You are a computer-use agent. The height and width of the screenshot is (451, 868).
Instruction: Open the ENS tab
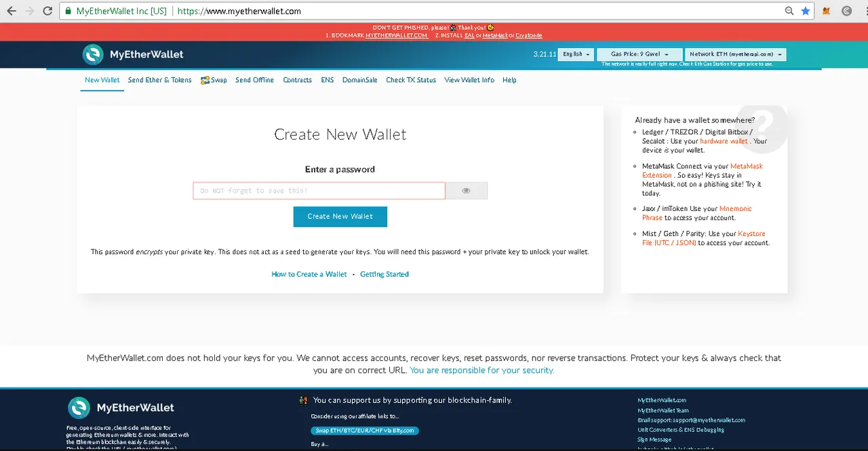pyautogui.click(x=327, y=80)
